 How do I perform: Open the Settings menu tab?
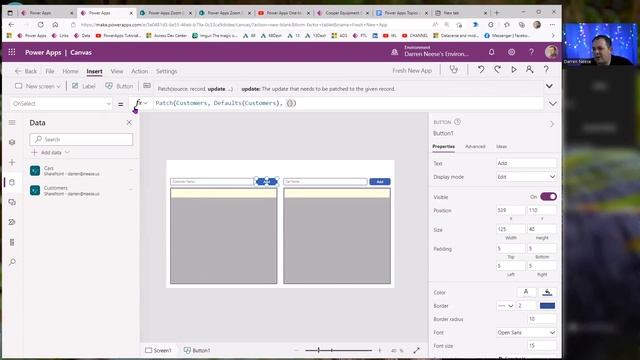[167, 71]
